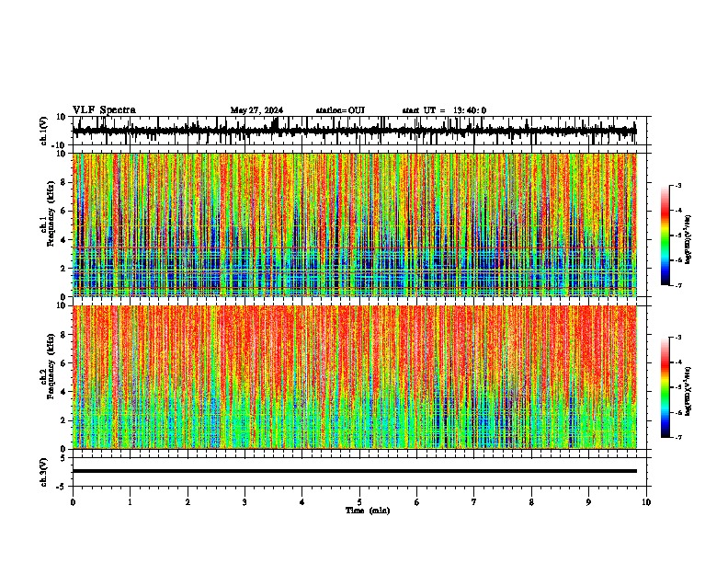
Task: Click the 1 tick label on the Time axis
Action: point(130,502)
